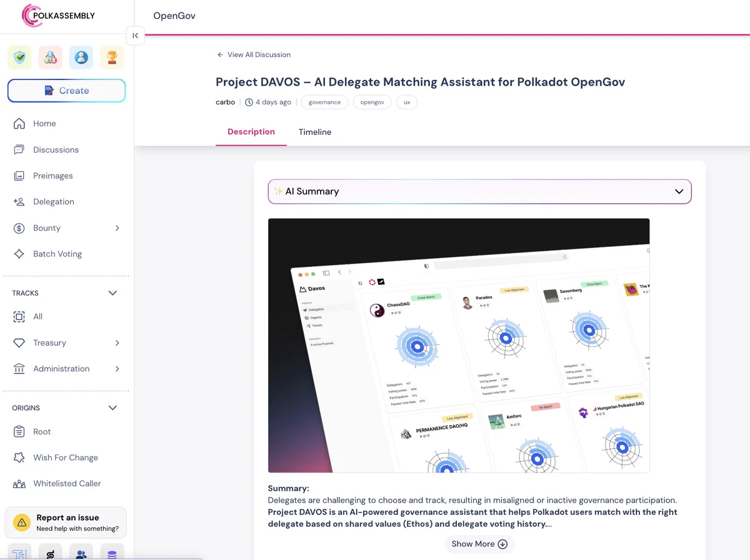Go to Home in the sidebar

[44, 124]
